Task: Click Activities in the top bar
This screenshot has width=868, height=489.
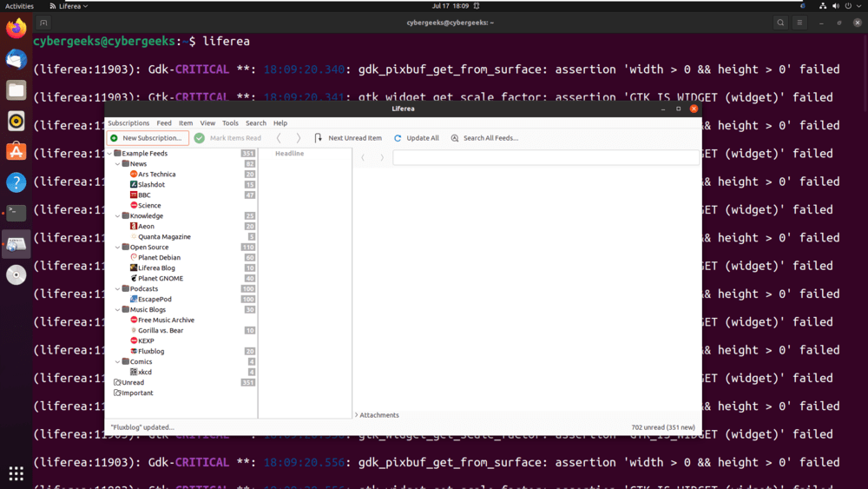Action: pyautogui.click(x=19, y=6)
